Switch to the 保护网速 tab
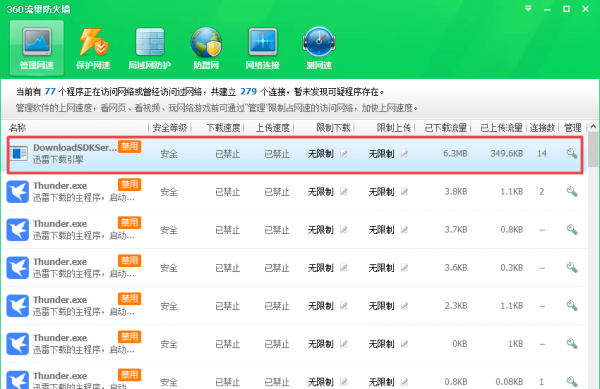 [x=93, y=48]
